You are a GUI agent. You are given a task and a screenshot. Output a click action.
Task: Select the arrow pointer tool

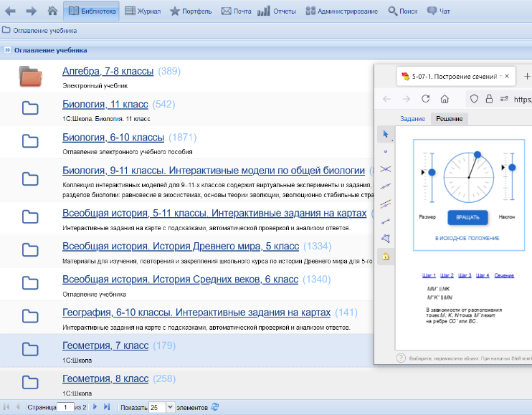pos(386,134)
